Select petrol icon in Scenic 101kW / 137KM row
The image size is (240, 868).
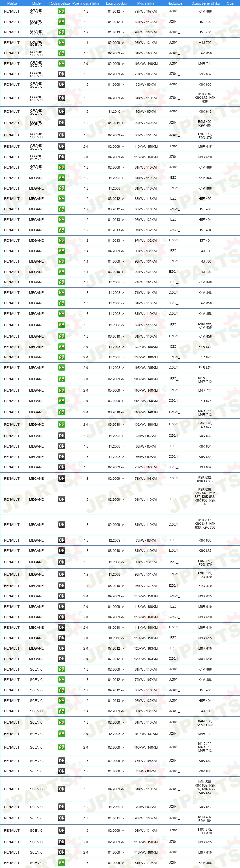coord(62,733)
